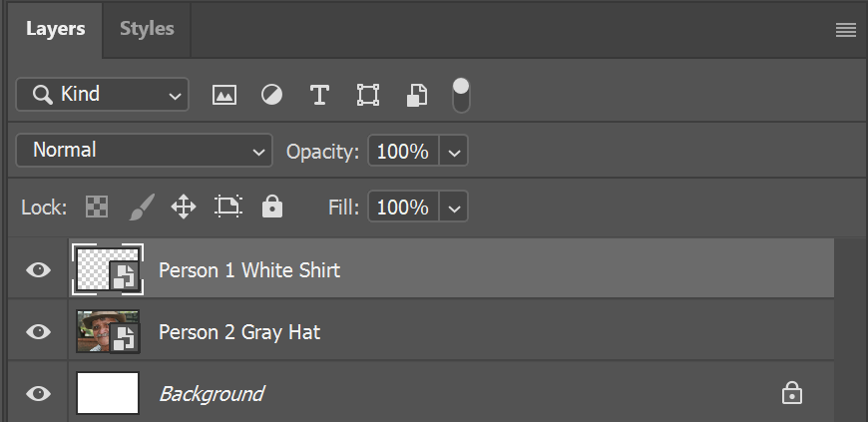Open the Kind filter type dropdown

point(103,95)
